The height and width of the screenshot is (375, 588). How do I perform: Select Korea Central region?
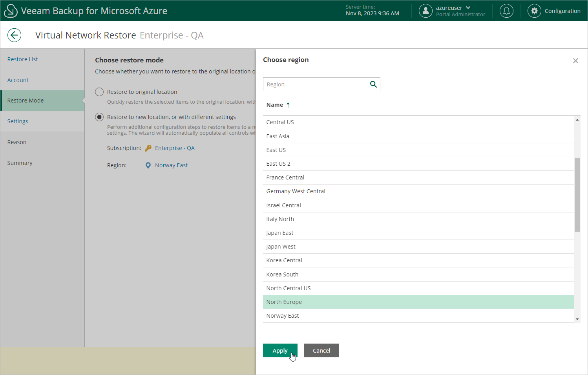pos(418,260)
